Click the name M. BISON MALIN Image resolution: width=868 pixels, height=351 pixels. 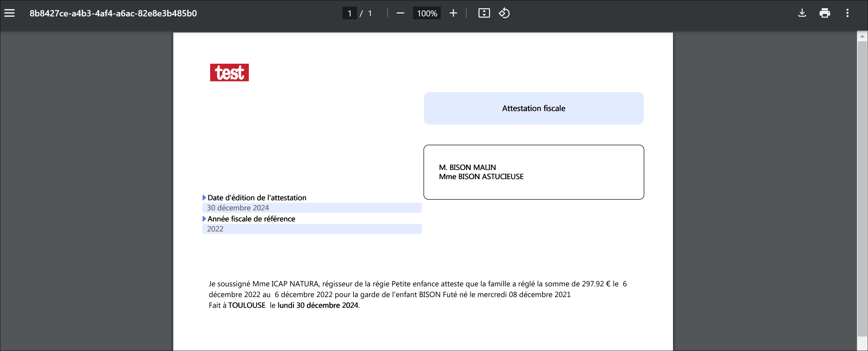point(467,167)
